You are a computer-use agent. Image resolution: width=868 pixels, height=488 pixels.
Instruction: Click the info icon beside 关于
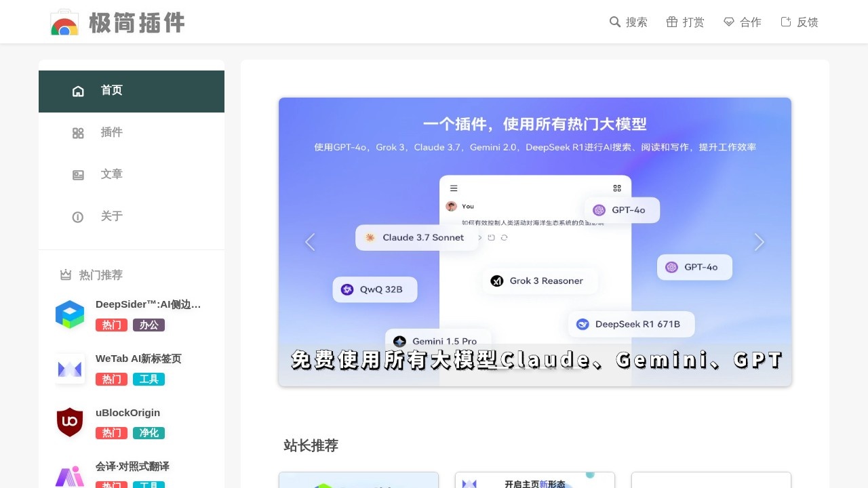click(78, 217)
